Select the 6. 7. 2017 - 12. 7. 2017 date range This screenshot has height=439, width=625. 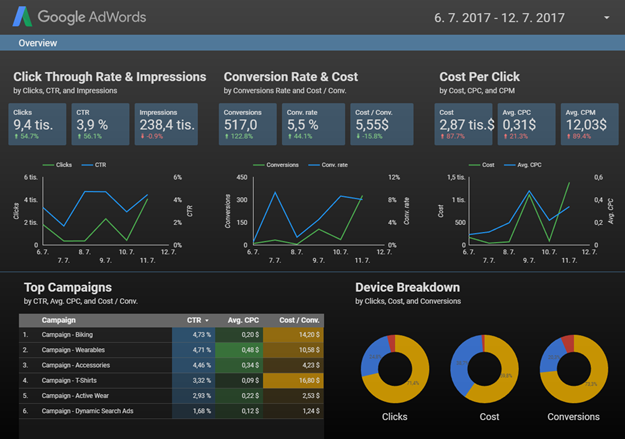point(499,18)
